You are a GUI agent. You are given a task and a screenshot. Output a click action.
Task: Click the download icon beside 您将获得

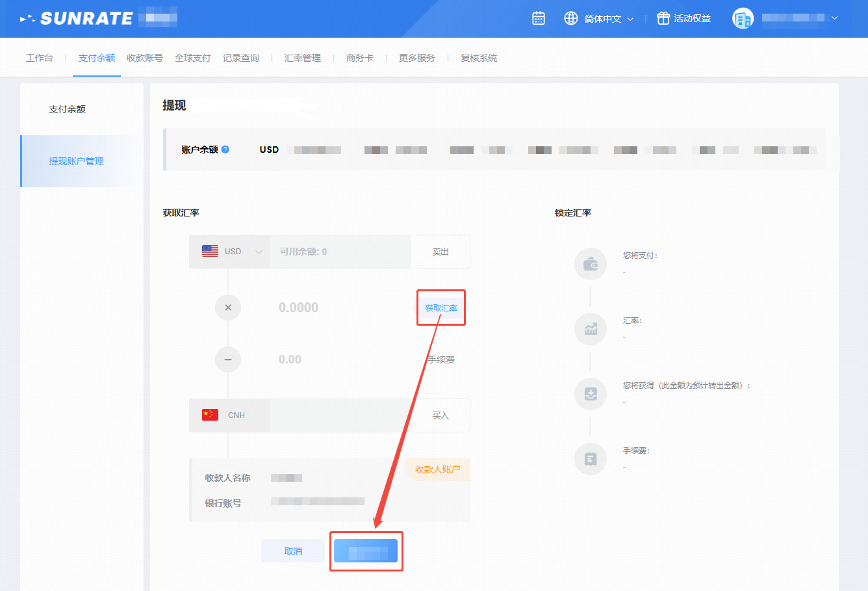[591, 394]
